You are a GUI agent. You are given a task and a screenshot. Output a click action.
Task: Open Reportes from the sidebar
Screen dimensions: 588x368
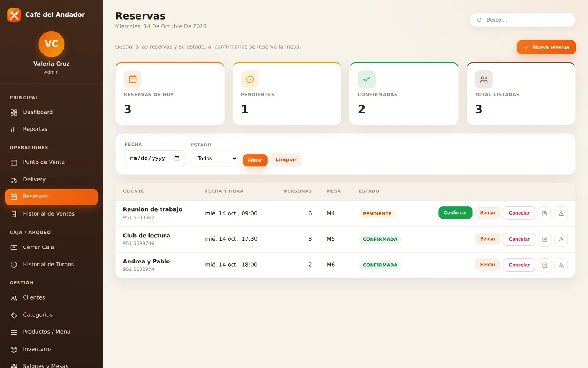pos(51,129)
